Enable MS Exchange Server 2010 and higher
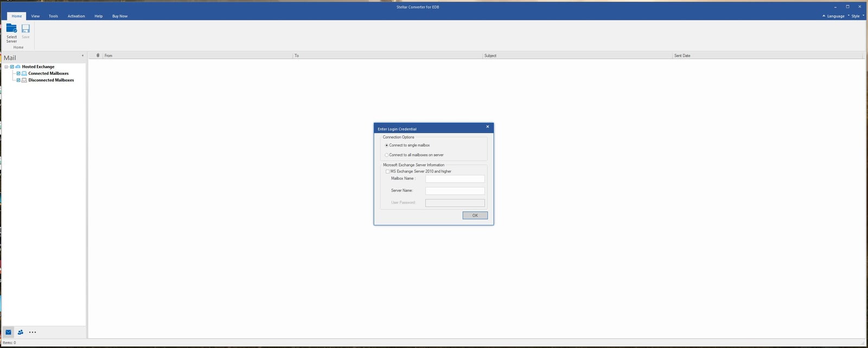 (419, 171)
